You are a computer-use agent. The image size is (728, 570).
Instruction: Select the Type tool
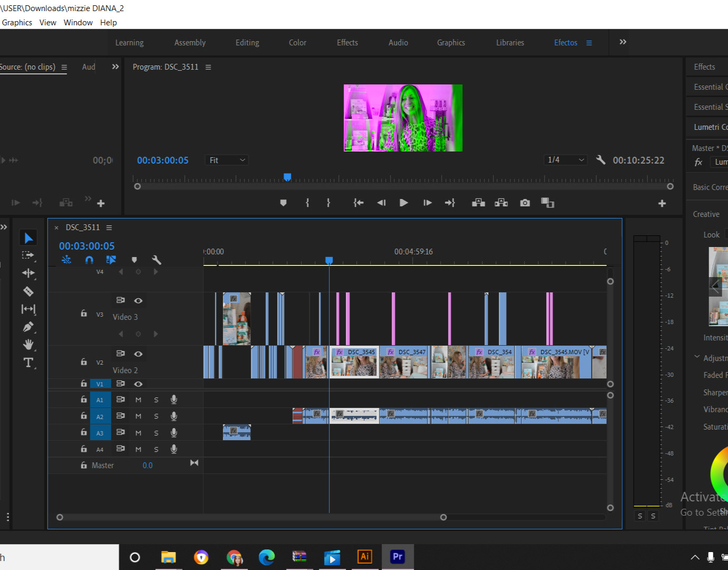click(28, 363)
